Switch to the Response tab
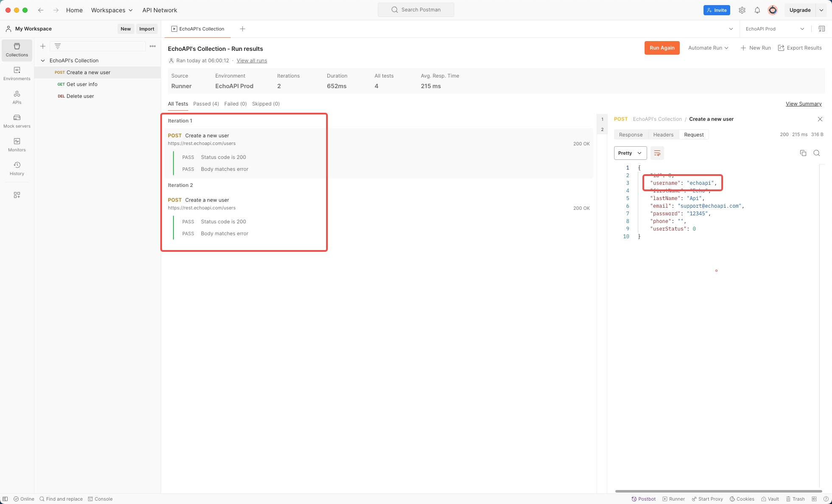832x504 pixels. pos(631,135)
